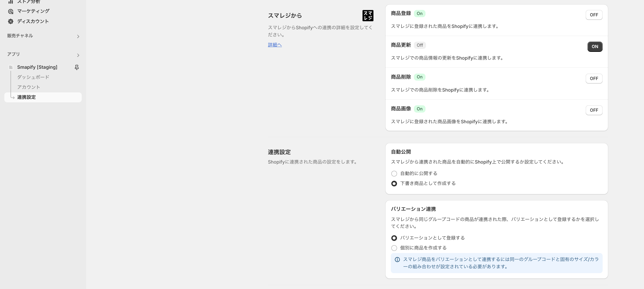Image resolution: width=644 pixels, height=289 pixels.
Task: Expand the 販売チャネル chevron
Action: (78, 36)
